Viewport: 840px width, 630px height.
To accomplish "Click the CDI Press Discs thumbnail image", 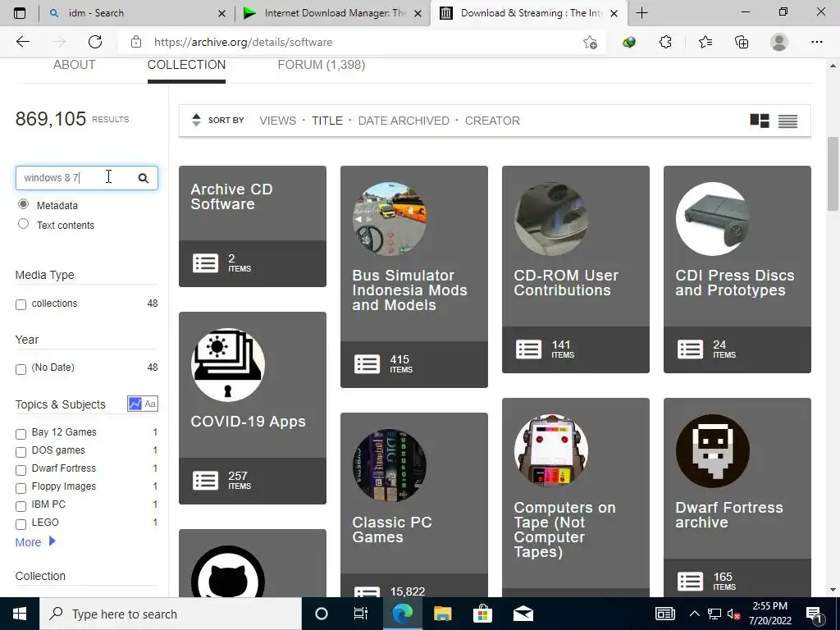I will (713, 218).
